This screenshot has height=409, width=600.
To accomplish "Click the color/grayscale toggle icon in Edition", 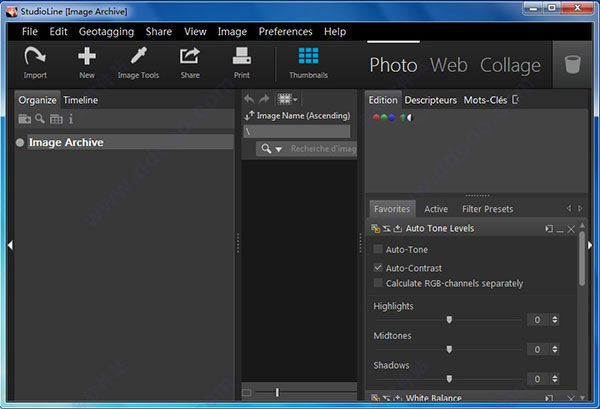I will tap(406, 118).
